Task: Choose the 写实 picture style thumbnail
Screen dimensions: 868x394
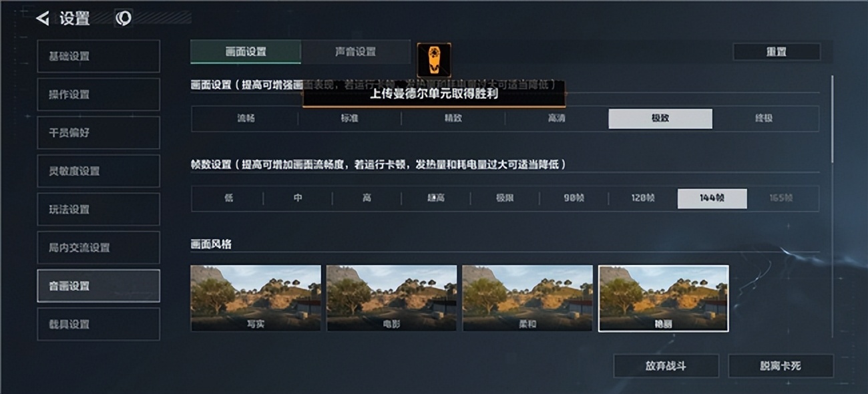Action: pos(256,299)
